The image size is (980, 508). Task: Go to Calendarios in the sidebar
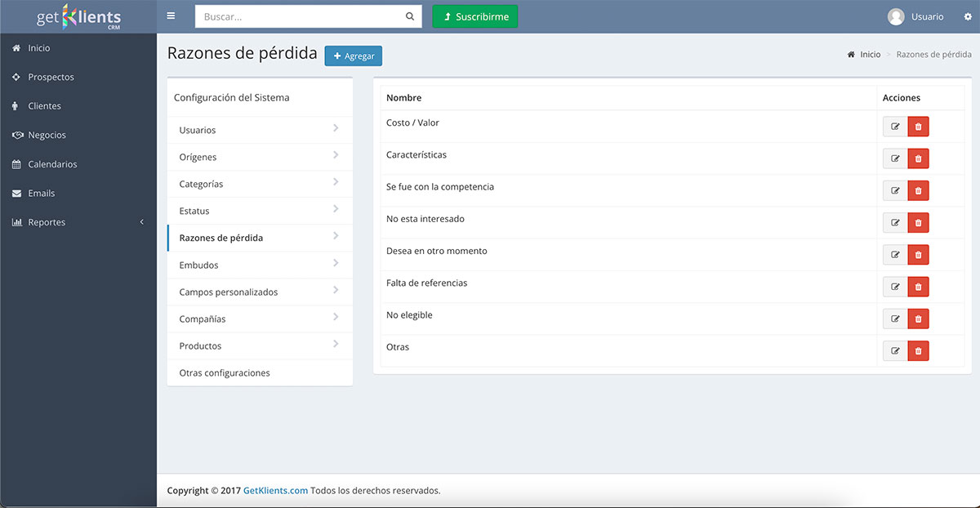pyautogui.click(x=52, y=164)
